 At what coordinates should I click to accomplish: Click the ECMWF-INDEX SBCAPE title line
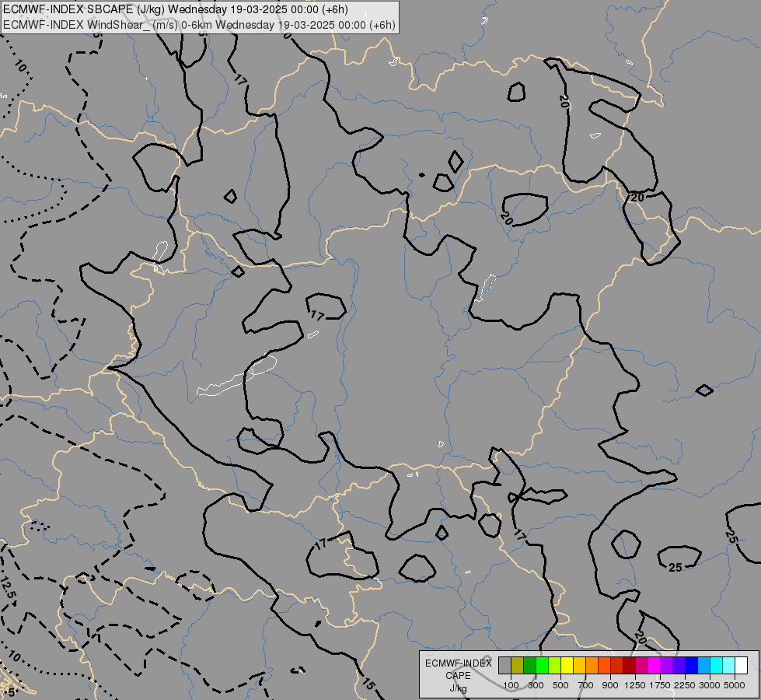[175, 9]
